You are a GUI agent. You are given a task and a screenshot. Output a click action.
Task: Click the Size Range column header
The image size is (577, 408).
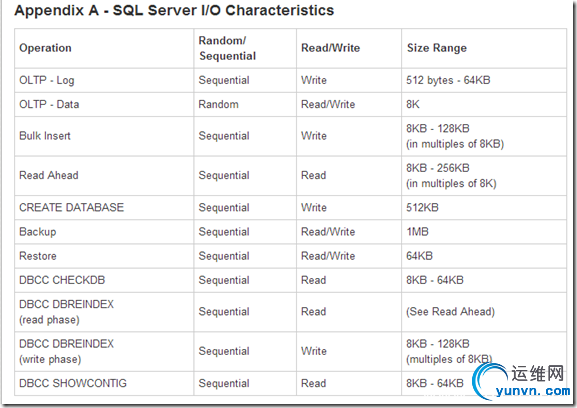click(484, 48)
